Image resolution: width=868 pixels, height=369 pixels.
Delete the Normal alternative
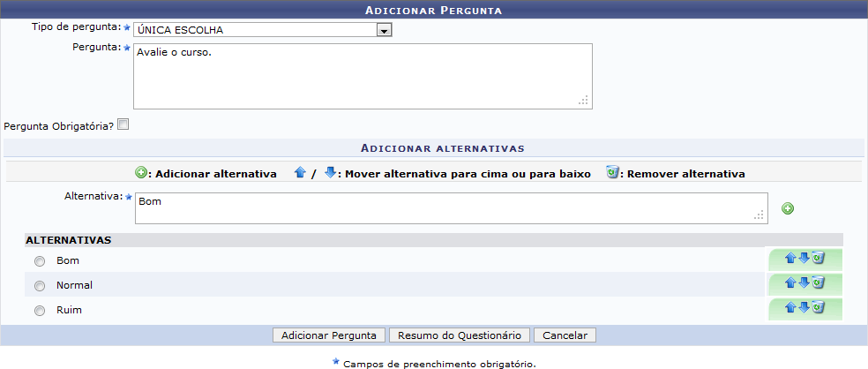(818, 282)
